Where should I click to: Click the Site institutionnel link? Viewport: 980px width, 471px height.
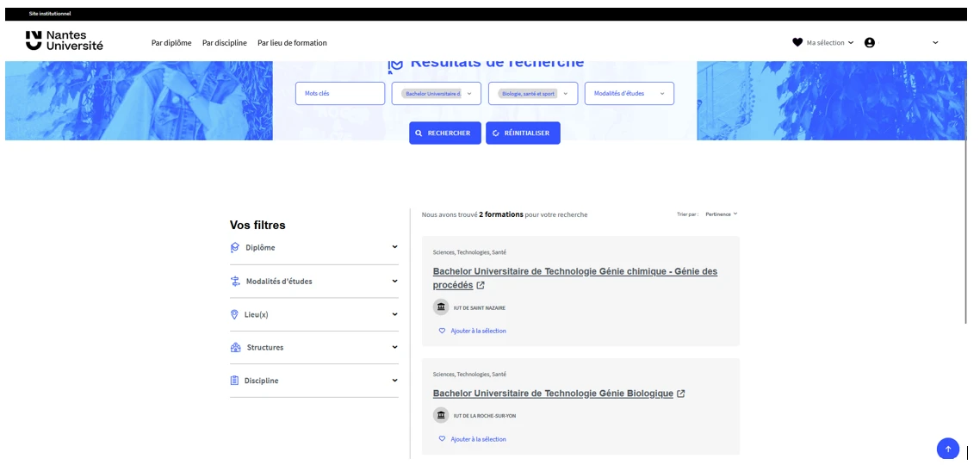(x=50, y=14)
